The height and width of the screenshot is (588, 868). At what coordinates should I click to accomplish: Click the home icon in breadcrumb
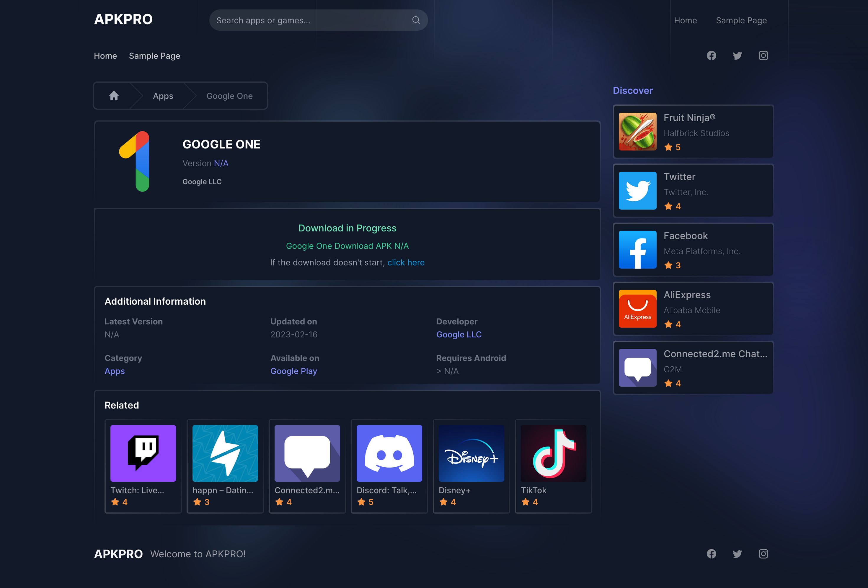(114, 96)
